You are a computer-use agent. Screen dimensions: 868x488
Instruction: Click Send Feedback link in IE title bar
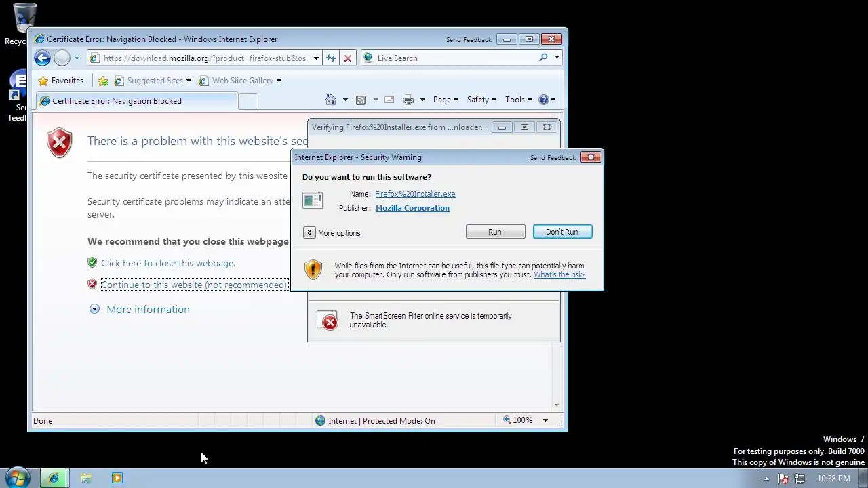click(469, 40)
